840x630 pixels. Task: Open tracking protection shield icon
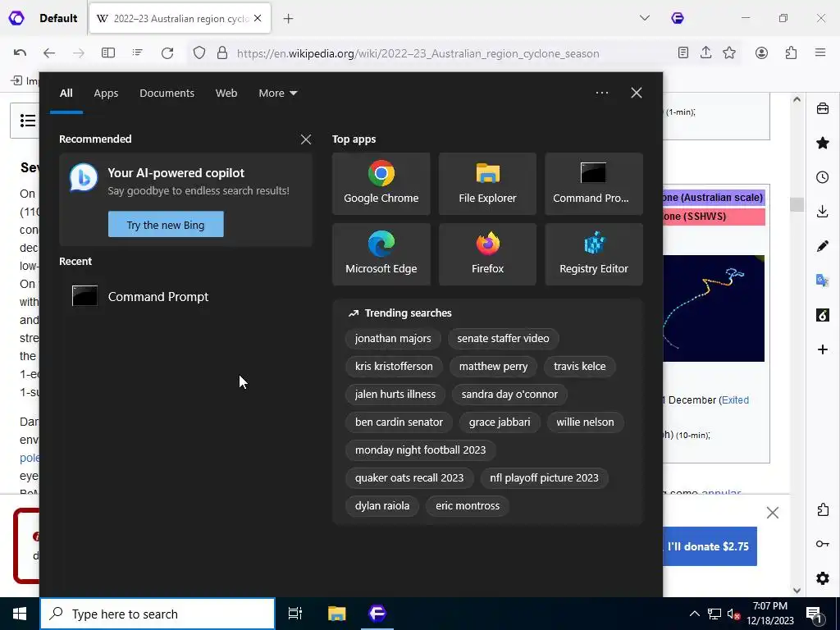[x=199, y=53]
